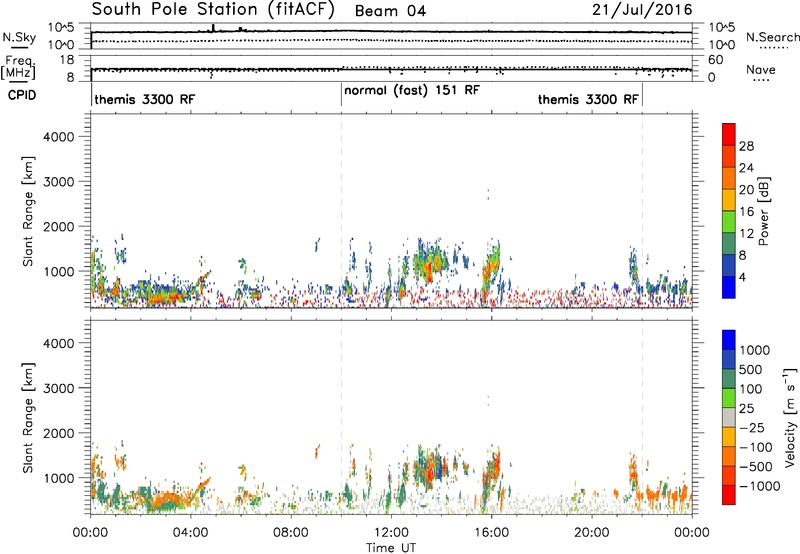Screen dimensions: 800x554
Task: Click the blue bottom segment of Power colorbar
Action: [729, 287]
